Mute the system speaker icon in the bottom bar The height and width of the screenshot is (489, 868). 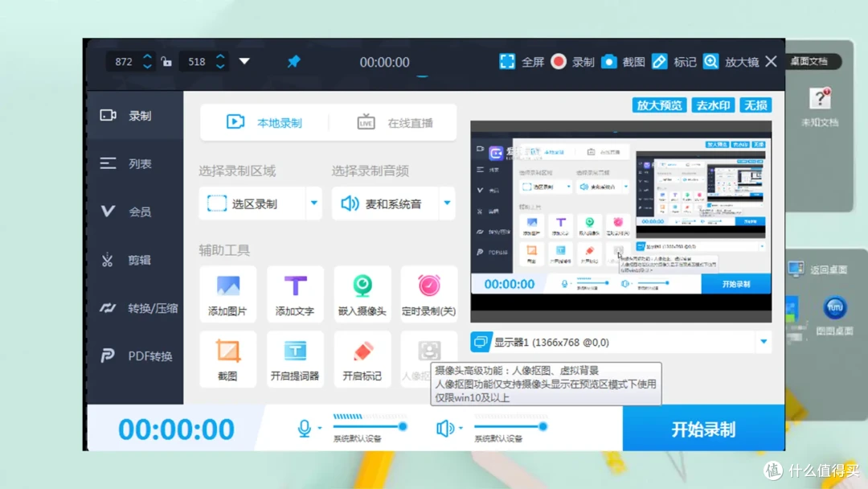click(445, 428)
